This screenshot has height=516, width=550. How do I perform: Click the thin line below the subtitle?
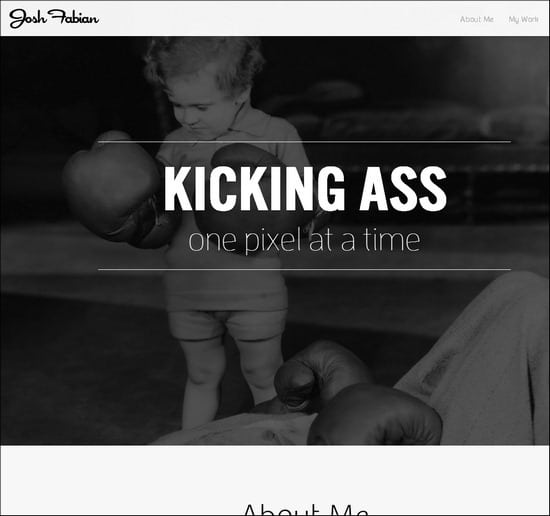tap(304, 269)
